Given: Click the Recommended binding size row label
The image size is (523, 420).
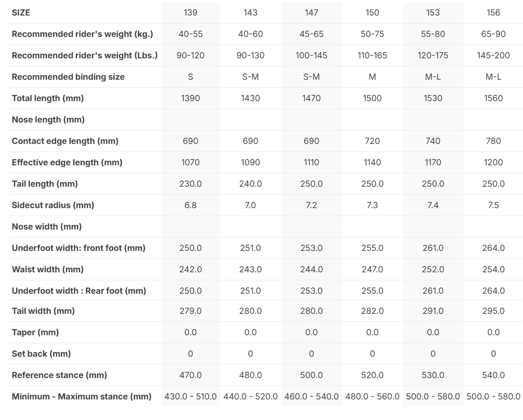Looking at the screenshot, I should 68,77.
